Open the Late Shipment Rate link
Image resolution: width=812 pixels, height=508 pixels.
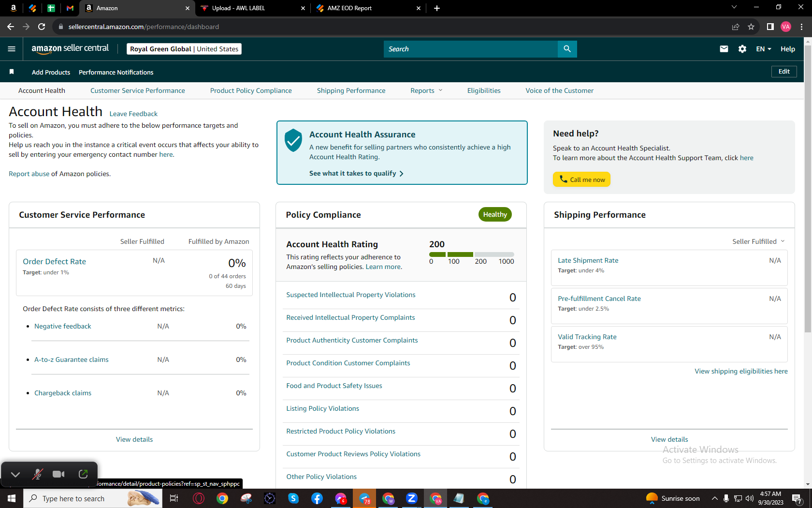(588, 260)
